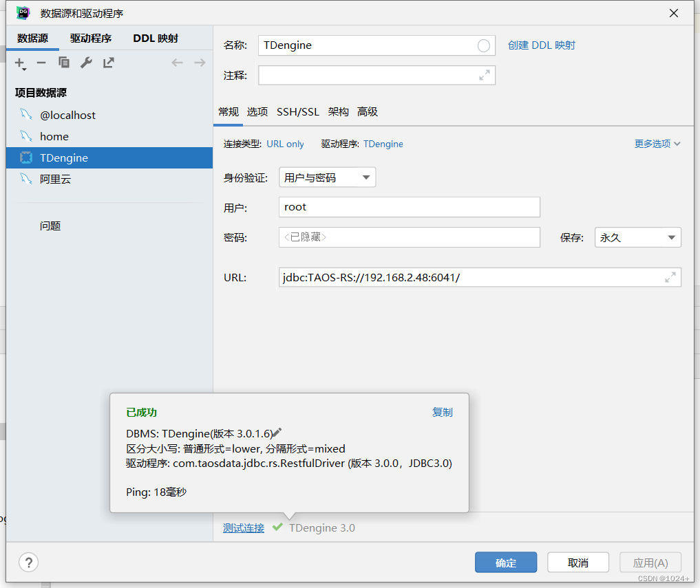Select 阿里云 data source
700x588 pixels.
click(109, 179)
